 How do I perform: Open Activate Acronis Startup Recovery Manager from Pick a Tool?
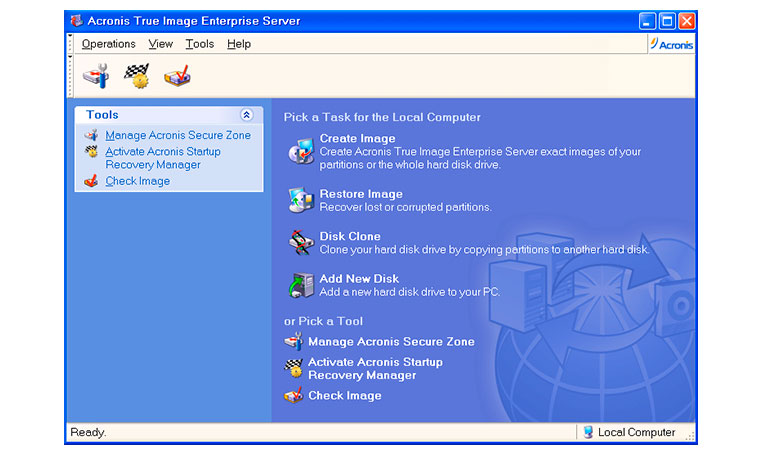click(376, 369)
